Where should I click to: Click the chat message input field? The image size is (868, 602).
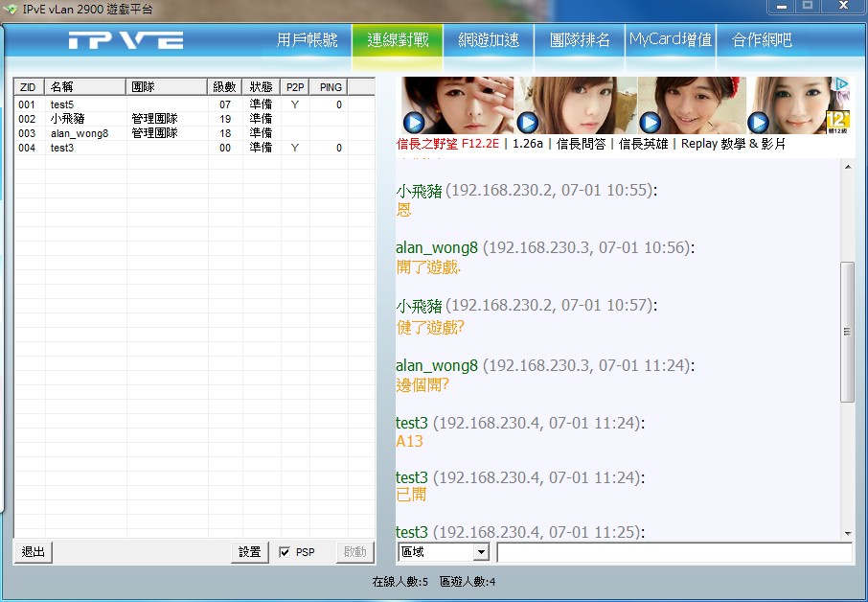(x=674, y=552)
